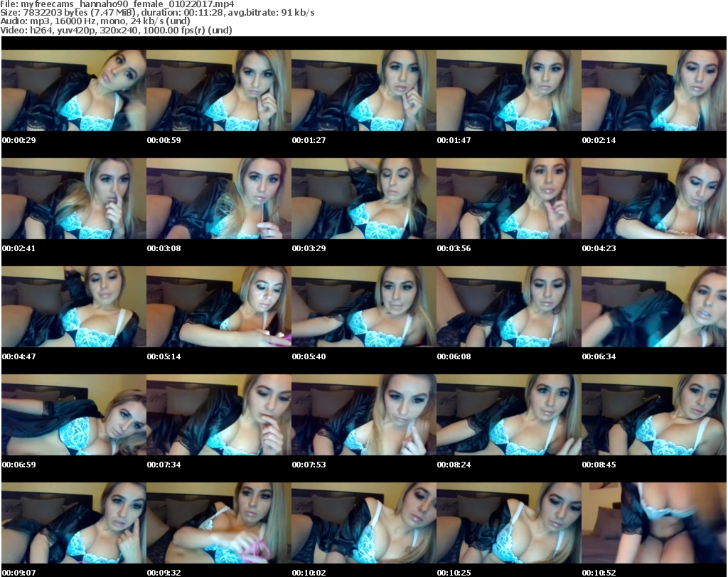Select the thumbnail frame at 00:01:47
The image size is (728, 577).
click(x=508, y=90)
